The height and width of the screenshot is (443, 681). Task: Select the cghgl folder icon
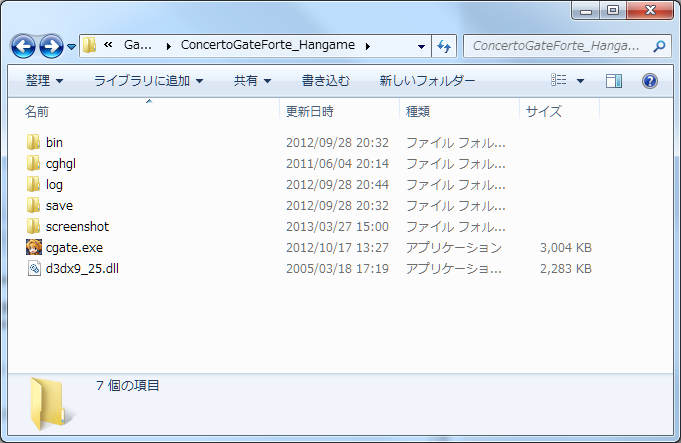[x=33, y=163]
